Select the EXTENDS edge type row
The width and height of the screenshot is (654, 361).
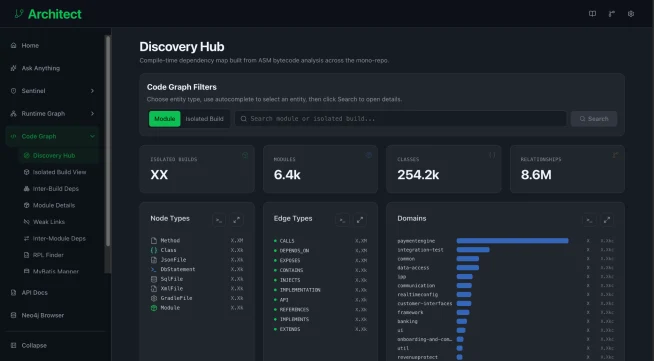click(320, 329)
